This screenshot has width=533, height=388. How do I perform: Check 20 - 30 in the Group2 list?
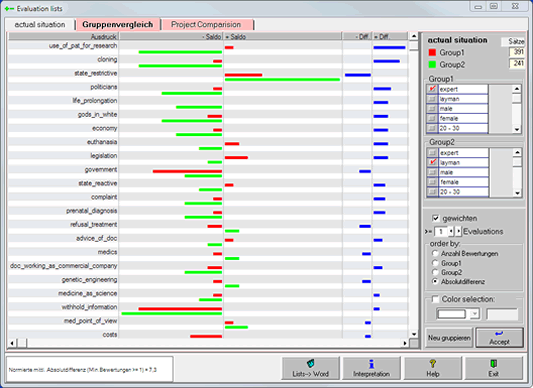click(432, 192)
